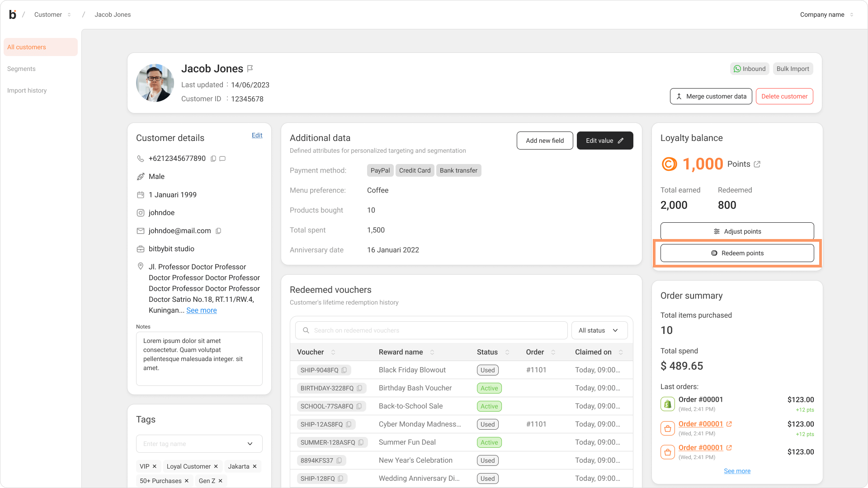Click Edit value button

pyautogui.click(x=605, y=141)
